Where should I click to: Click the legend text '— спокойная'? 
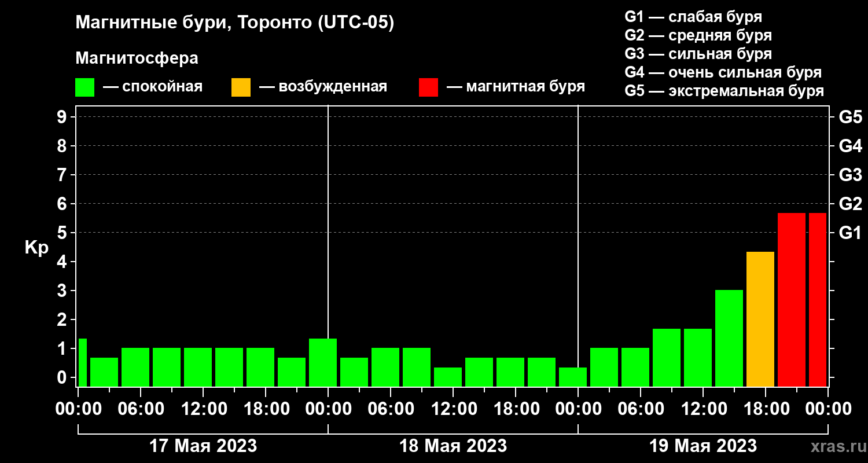tap(153, 87)
